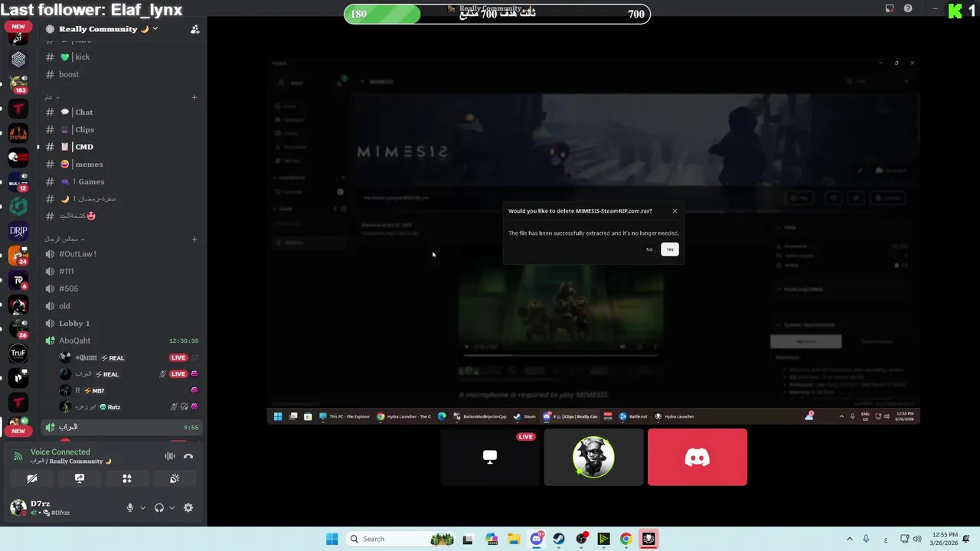Open the Discord inbox icon
Screen dimensions: 980x551
click(890, 8)
